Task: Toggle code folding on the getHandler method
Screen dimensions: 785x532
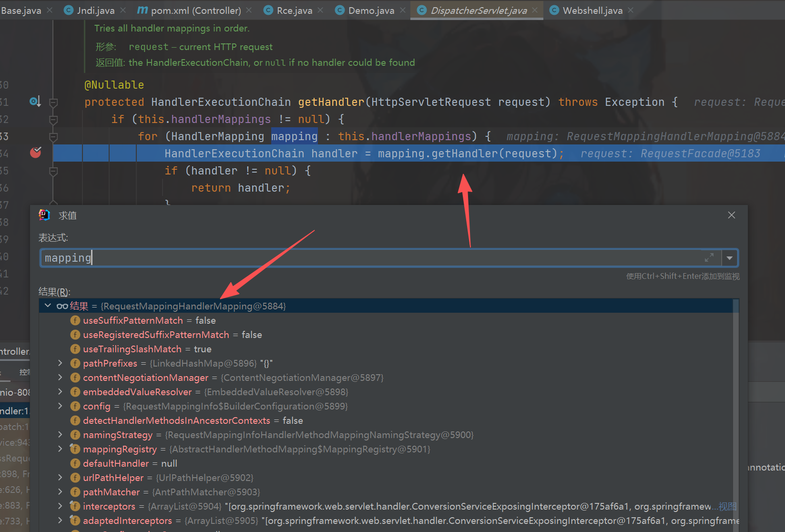Action: pos(53,102)
